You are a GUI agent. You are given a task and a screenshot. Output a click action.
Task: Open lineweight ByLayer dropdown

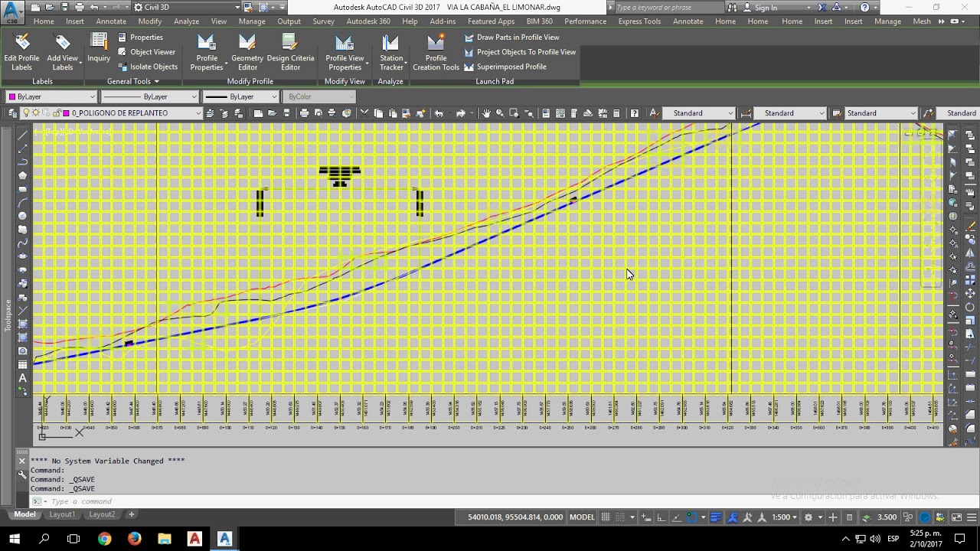240,96
